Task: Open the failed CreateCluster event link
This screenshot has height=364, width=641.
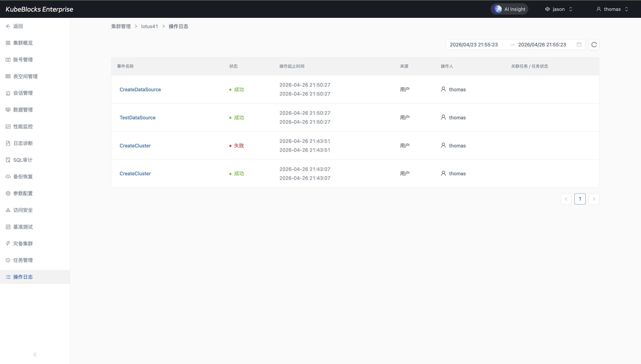Action: (x=135, y=146)
